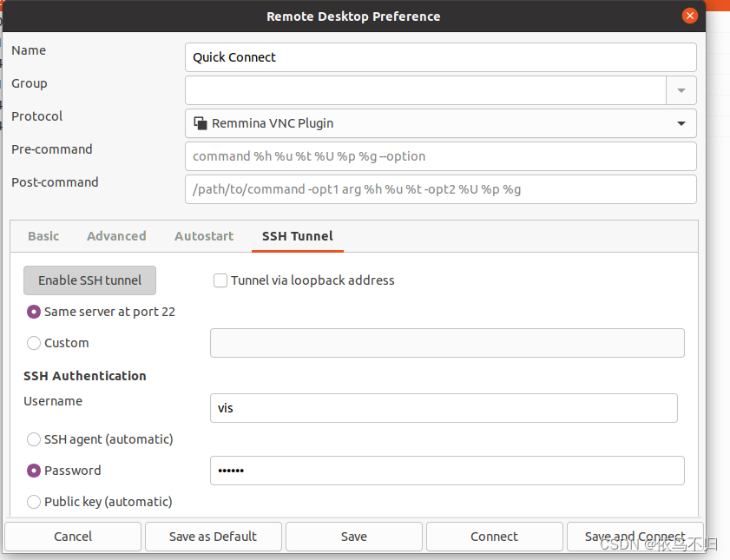
Task: Open the Advanced tab
Action: tap(116, 236)
